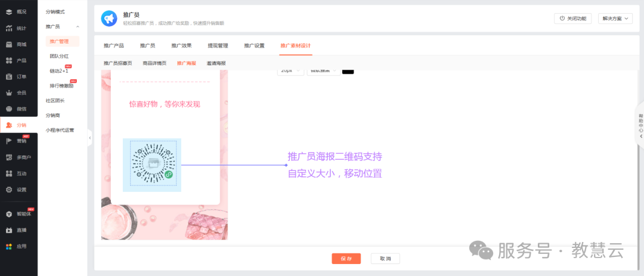
Task: Click the blue 推广员 megaphone logo
Action: pos(109,18)
